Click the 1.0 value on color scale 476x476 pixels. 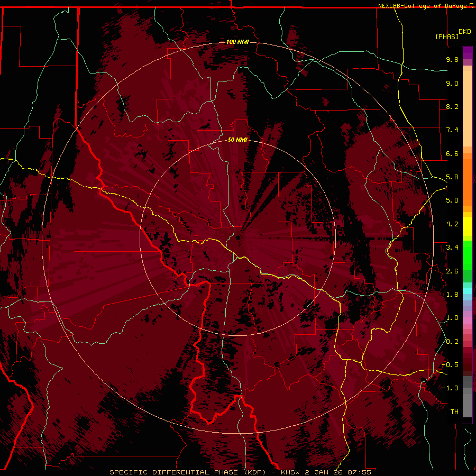452,318
